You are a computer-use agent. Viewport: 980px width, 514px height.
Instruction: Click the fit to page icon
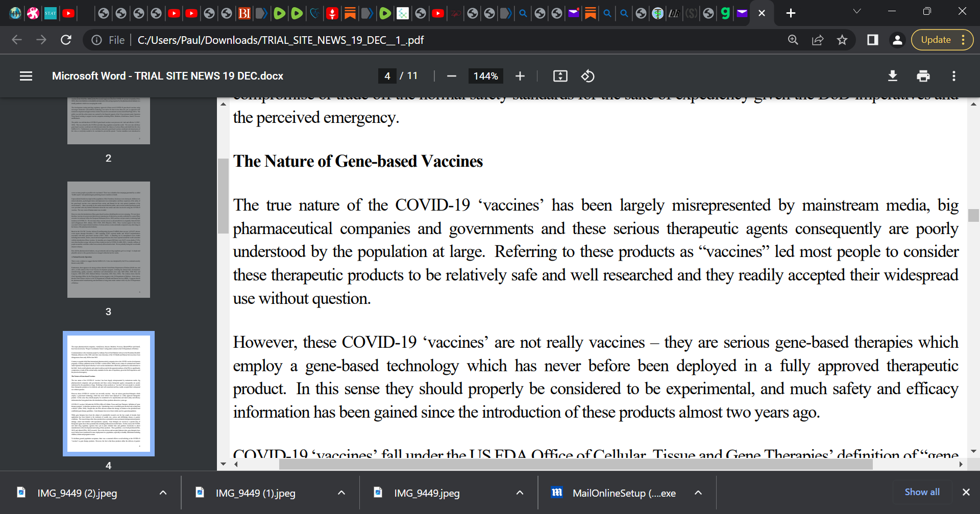click(x=560, y=76)
